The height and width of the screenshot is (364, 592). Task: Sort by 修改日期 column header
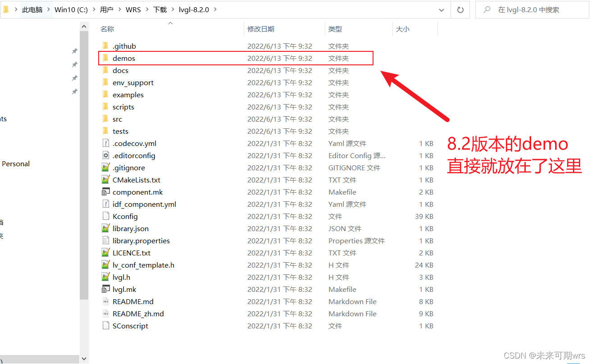pyautogui.click(x=260, y=29)
